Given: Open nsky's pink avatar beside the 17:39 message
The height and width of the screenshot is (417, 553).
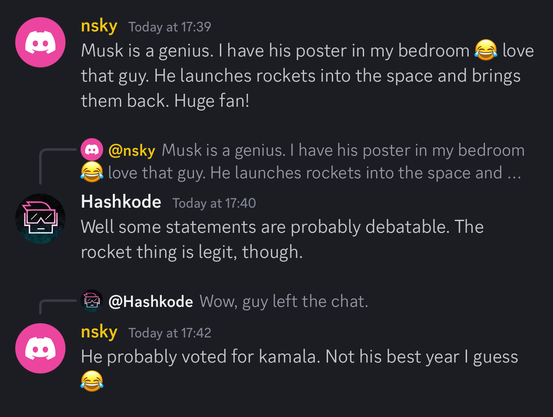Looking at the screenshot, I should point(40,42).
